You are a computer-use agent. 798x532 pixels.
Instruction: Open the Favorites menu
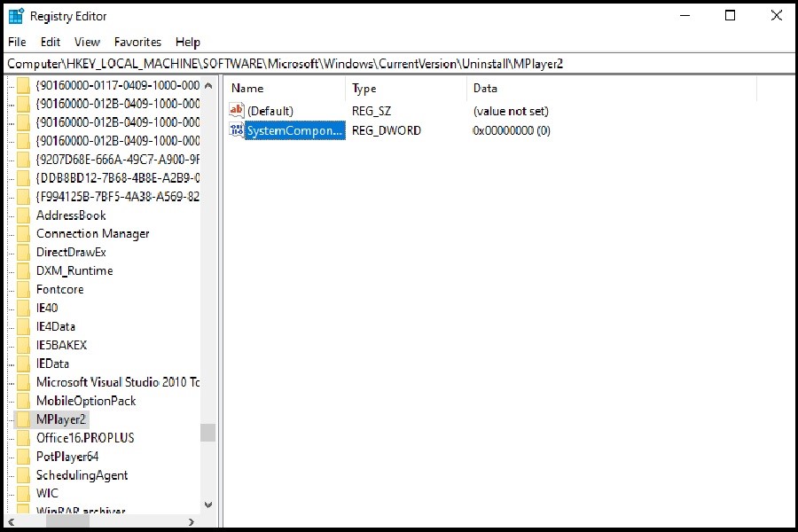(x=137, y=42)
